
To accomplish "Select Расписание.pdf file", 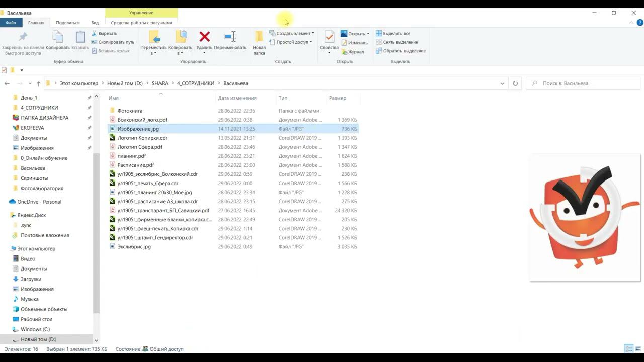I will point(136,165).
